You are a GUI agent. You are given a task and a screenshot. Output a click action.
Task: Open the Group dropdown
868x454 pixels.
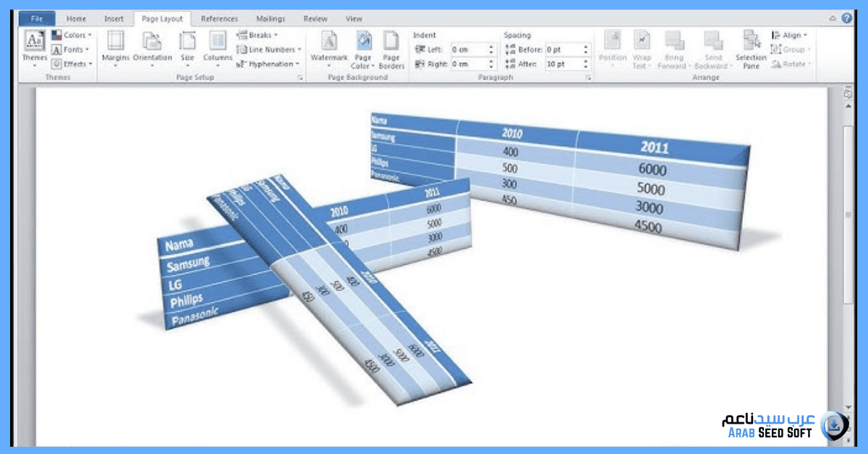coord(791,49)
